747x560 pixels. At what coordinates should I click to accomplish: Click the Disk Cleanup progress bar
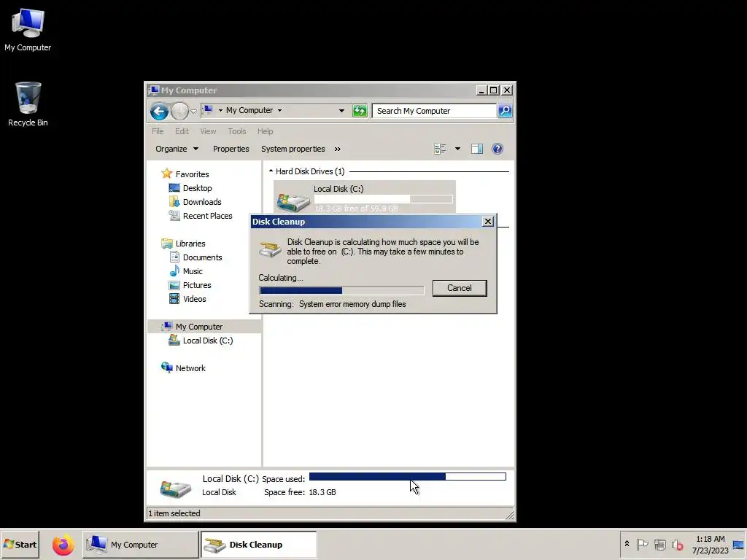click(341, 290)
